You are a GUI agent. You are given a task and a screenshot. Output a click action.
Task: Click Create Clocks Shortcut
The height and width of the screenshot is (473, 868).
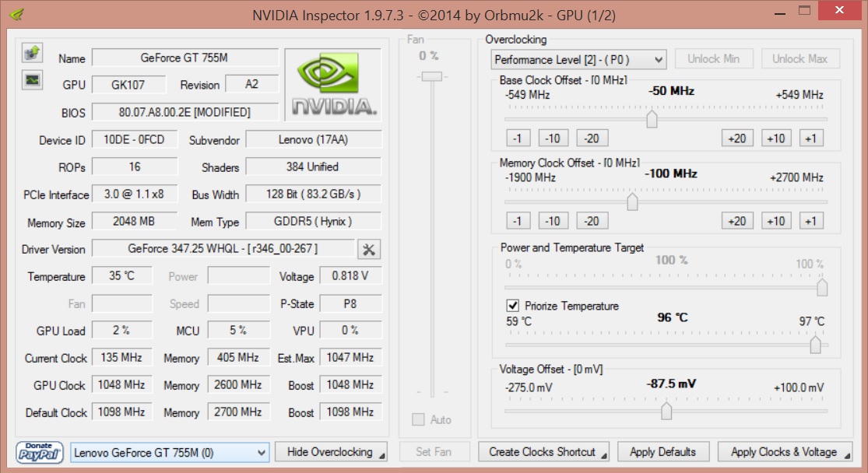pos(543,452)
